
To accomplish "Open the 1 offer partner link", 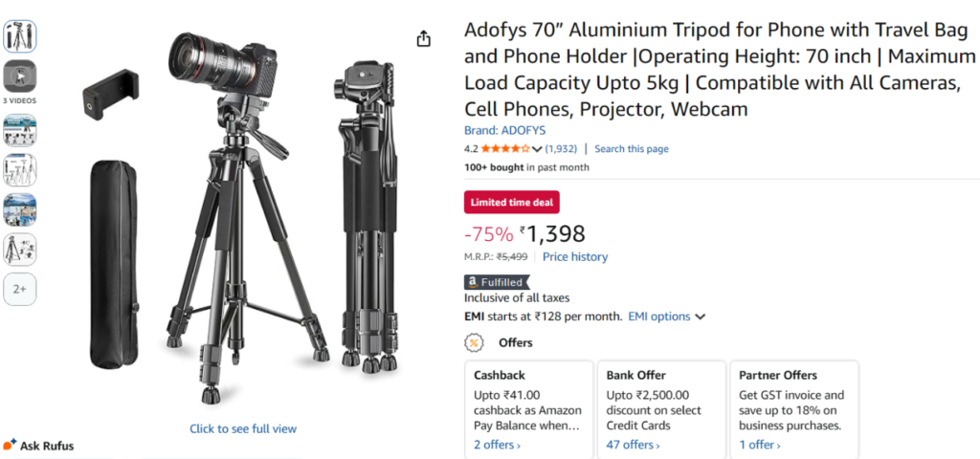I will pyautogui.click(x=760, y=445).
